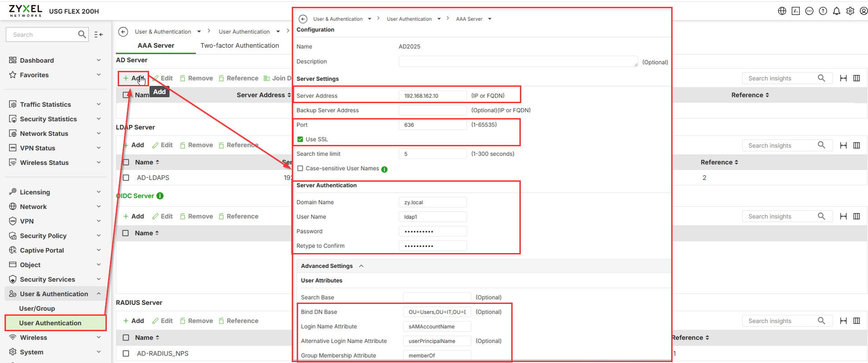The image size is (868, 363).
Task: Click the circled three-dots icon in header
Action: (809, 11)
